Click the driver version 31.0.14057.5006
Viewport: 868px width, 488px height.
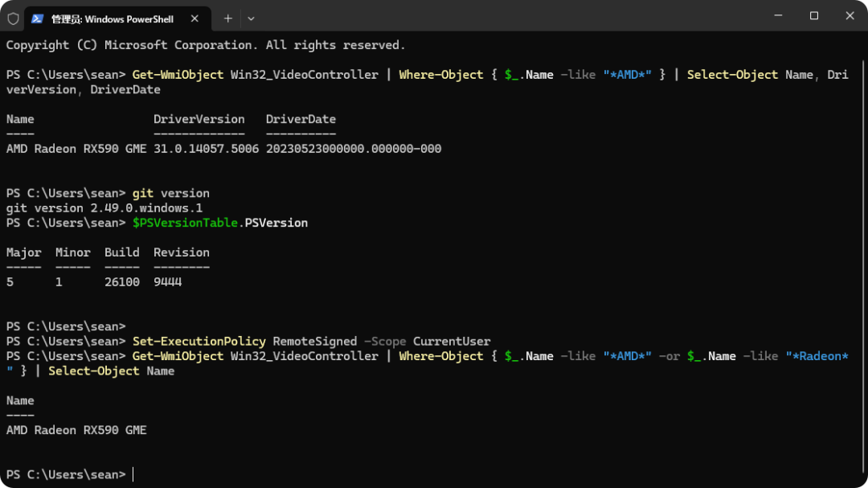tap(206, 149)
